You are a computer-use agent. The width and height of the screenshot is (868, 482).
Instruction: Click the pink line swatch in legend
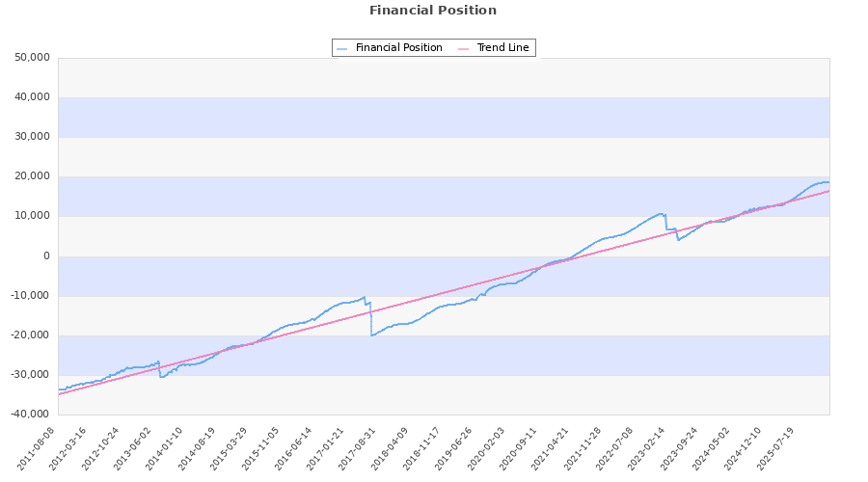tap(464, 48)
